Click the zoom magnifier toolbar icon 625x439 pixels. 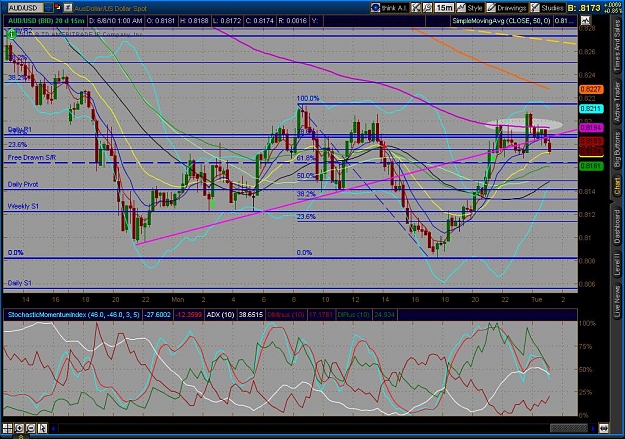pyautogui.click(x=427, y=8)
